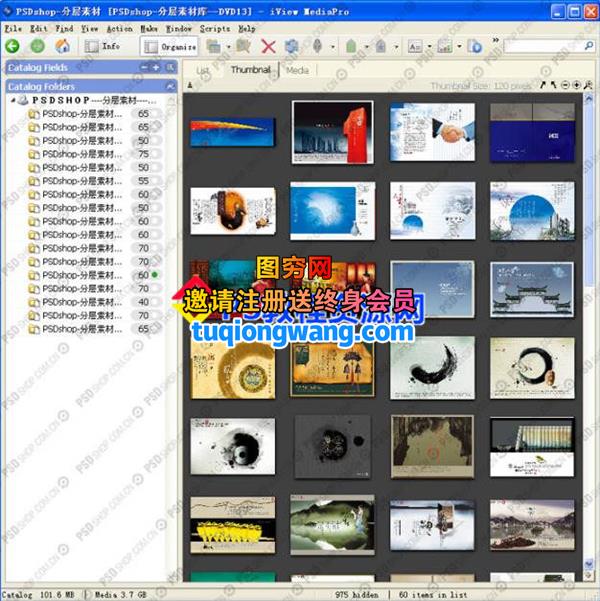Open dropdown arrow next to gray tag icon
Screen dimensions: 600x601
coord(396,47)
